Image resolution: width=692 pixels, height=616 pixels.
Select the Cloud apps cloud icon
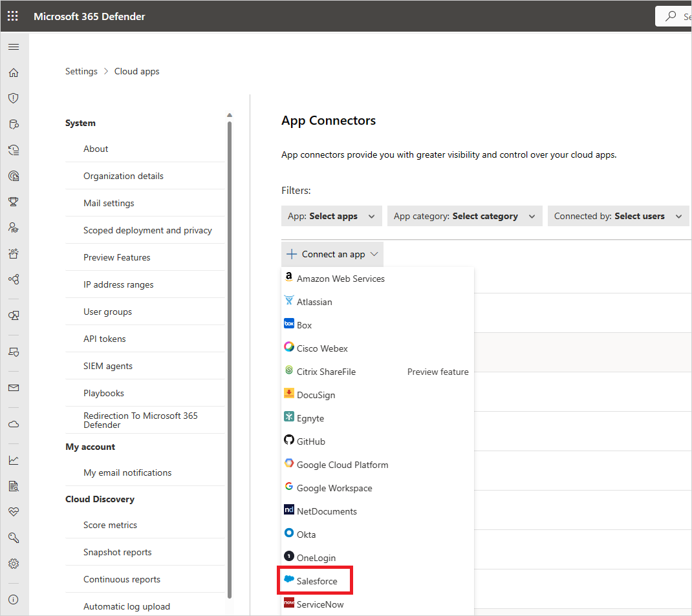13,423
